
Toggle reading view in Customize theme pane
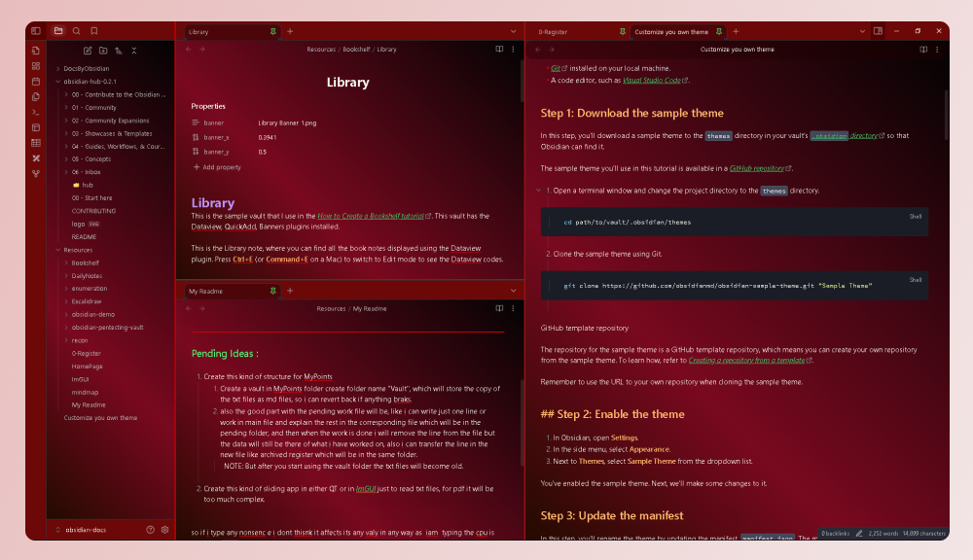923,49
